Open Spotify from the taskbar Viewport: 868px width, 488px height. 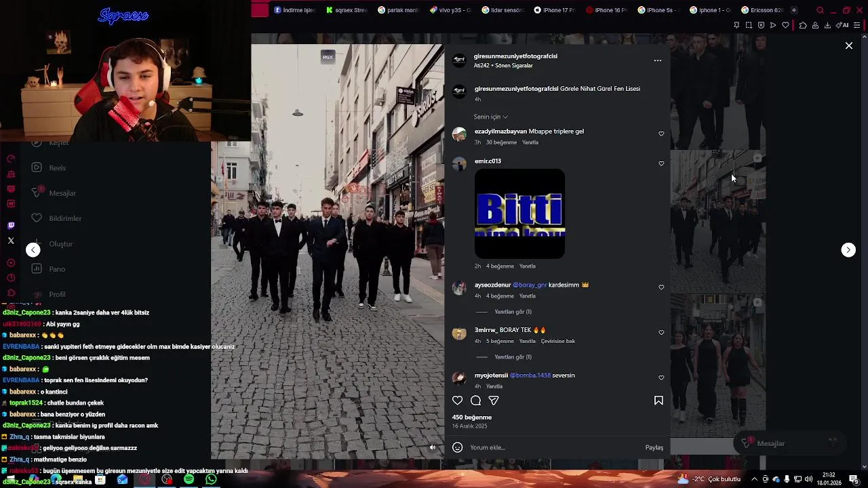[189, 479]
